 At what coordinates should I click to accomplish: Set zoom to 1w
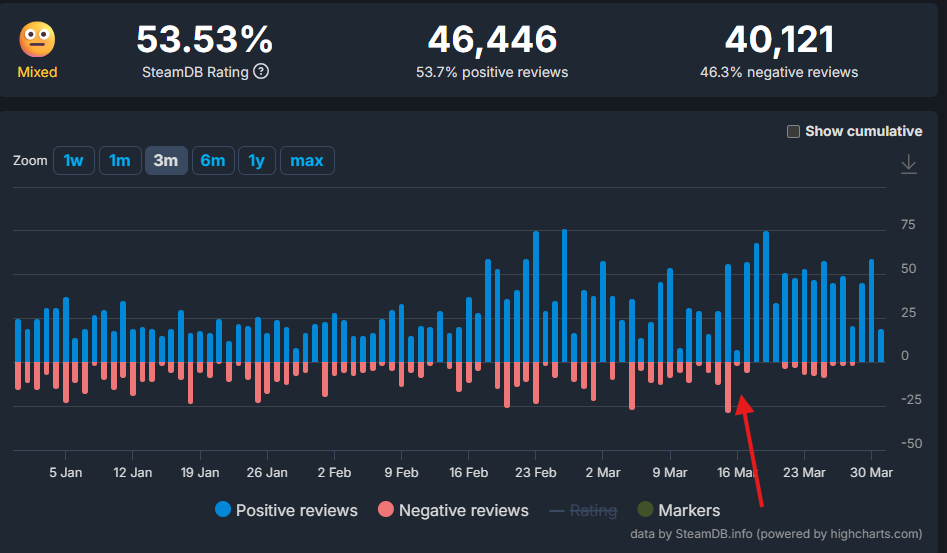point(73,160)
